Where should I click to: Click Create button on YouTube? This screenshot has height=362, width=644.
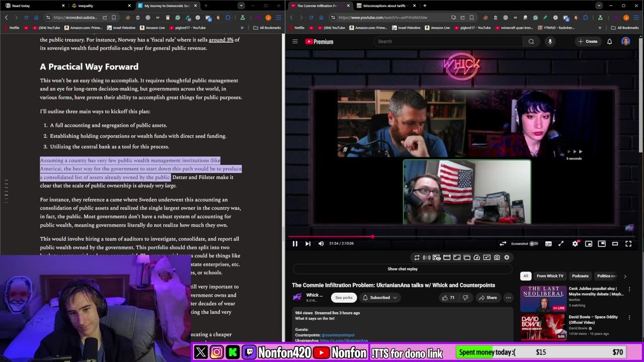pos(588,41)
